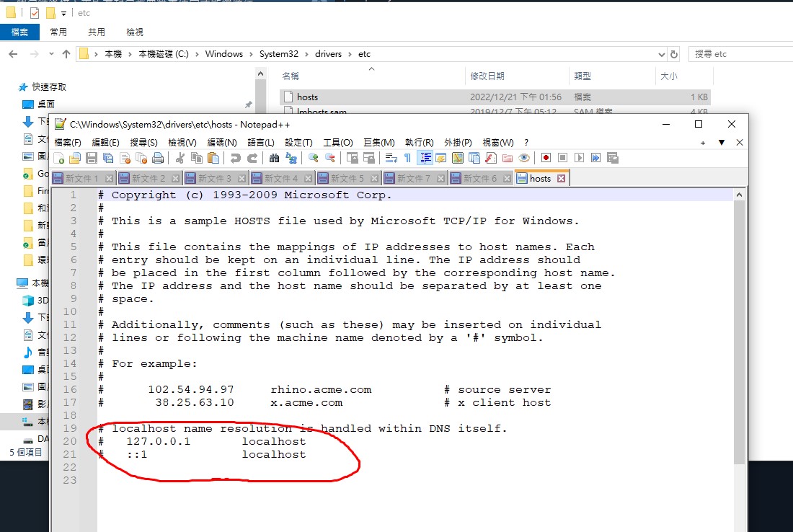The image size is (793, 532).
Task: Toggle the indent guide button
Action: [x=425, y=158]
